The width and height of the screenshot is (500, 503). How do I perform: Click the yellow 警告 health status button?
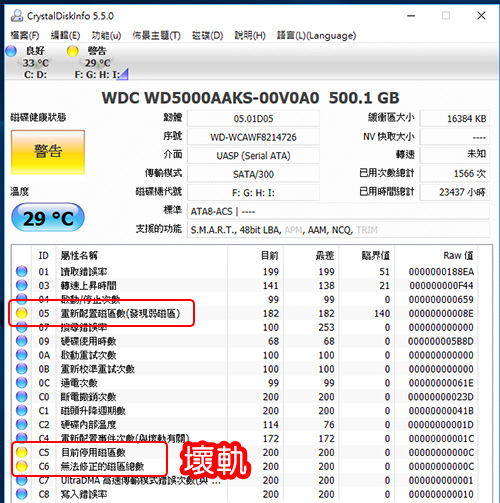tap(48, 152)
